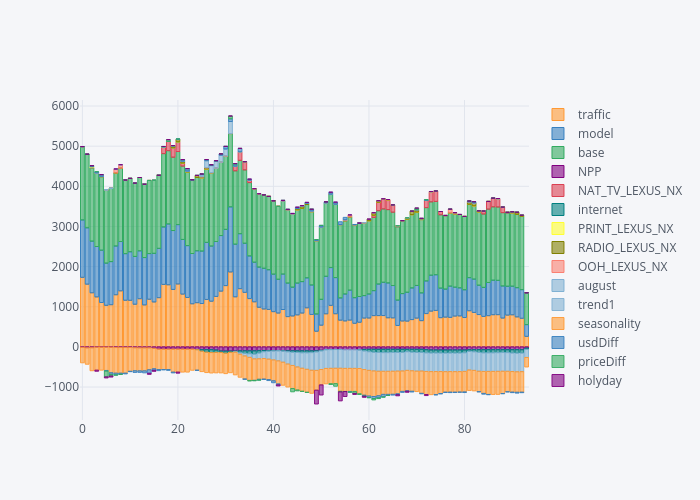This screenshot has height=500, width=700.
Task: Click the yellow PRINT_LEXUS_NX swatch
Action: coord(558,228)
